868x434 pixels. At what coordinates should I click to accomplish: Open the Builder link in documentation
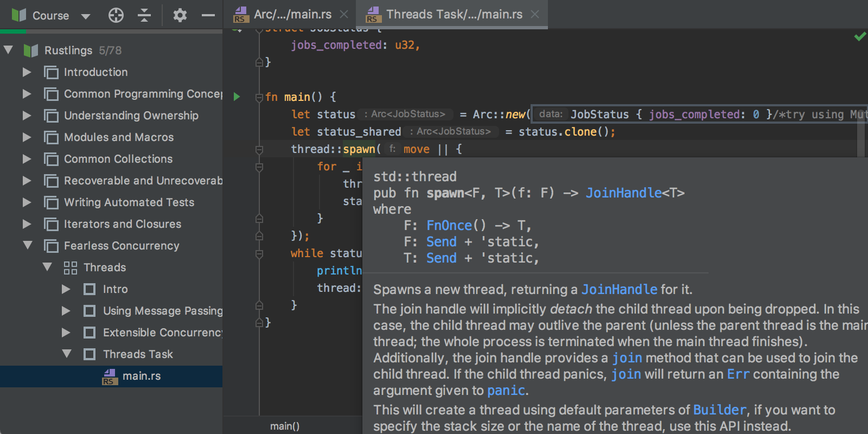point(720,410)
